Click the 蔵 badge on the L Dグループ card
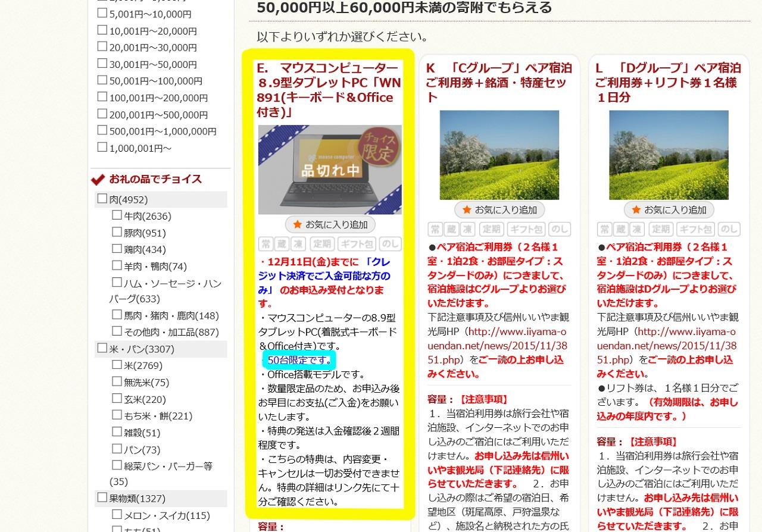 pos(621,229)
